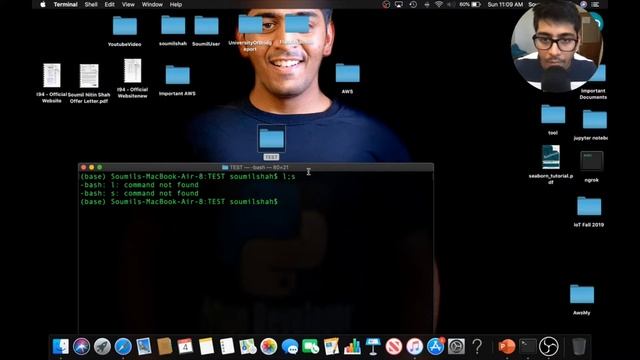The height and width of the screenshot is (360, 640).
Task: Open iTunes music note in dock
Action: pos(415,347)
